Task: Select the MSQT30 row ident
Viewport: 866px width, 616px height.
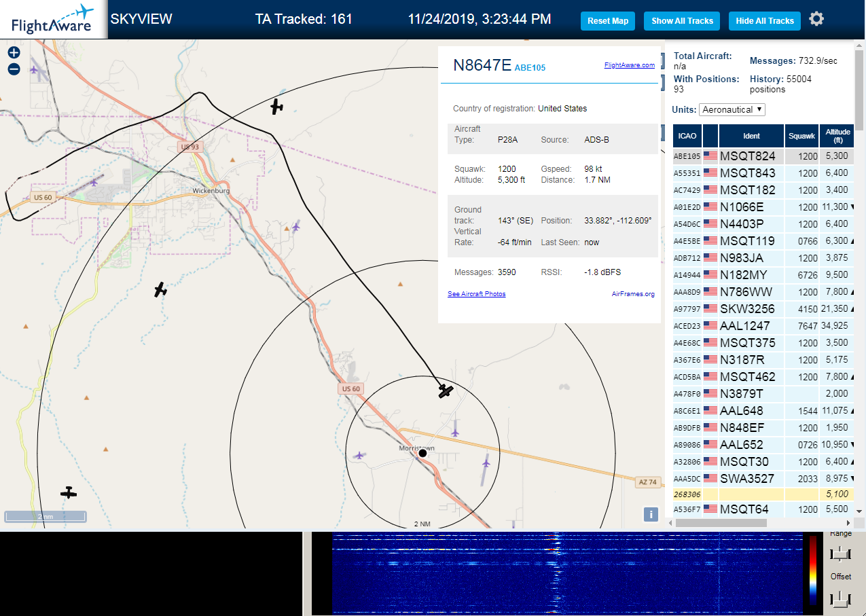Action: (x=744, y=462)
